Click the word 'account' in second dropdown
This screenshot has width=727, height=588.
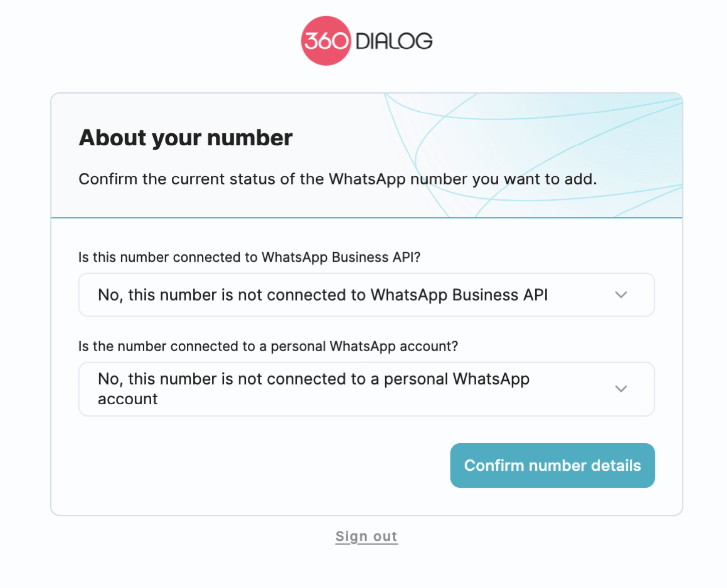[128, 399]
